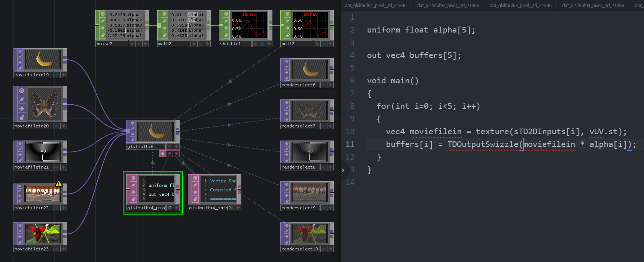Click the "void main()" line in editor

393,81
